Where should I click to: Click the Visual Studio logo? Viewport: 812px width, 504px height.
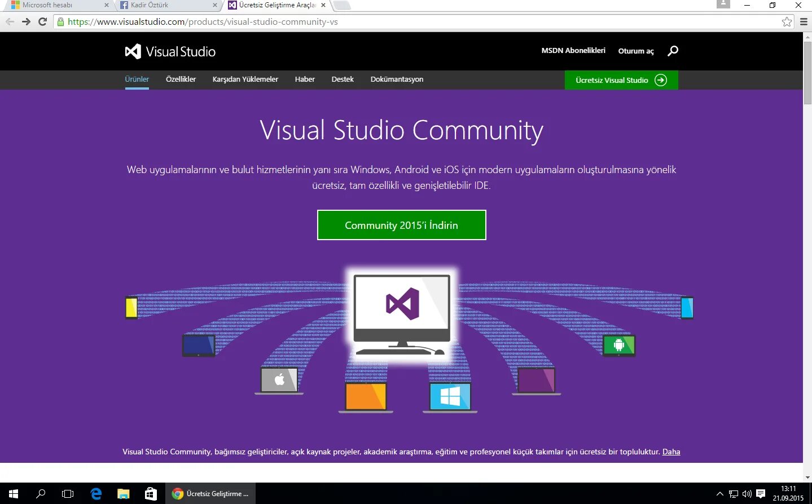click(170, 51)
